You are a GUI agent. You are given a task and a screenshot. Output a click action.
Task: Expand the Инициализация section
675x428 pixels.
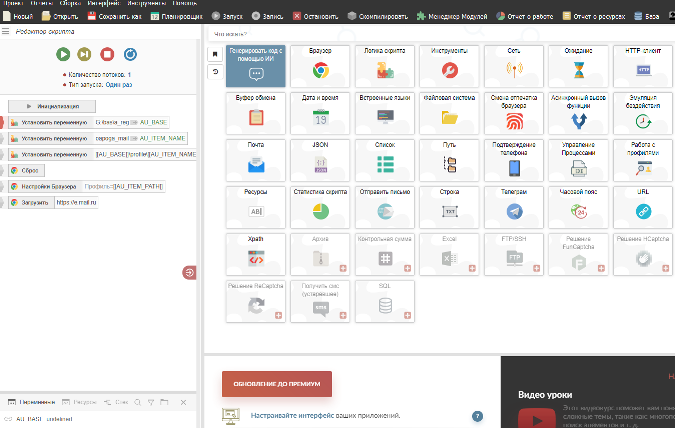pos(52,105)
